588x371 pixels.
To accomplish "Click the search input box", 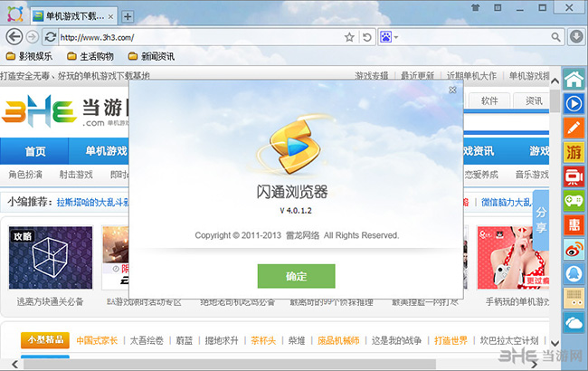I will point(474,37).
